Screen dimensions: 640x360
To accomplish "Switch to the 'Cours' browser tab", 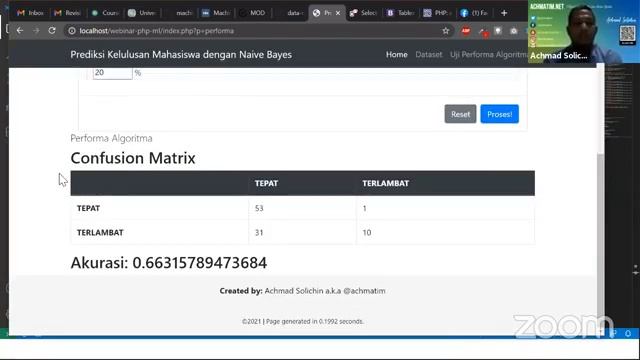I will [105, 13].
